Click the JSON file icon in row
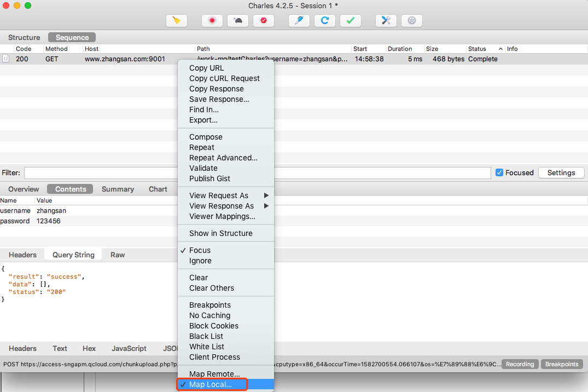 pos(5,59)
